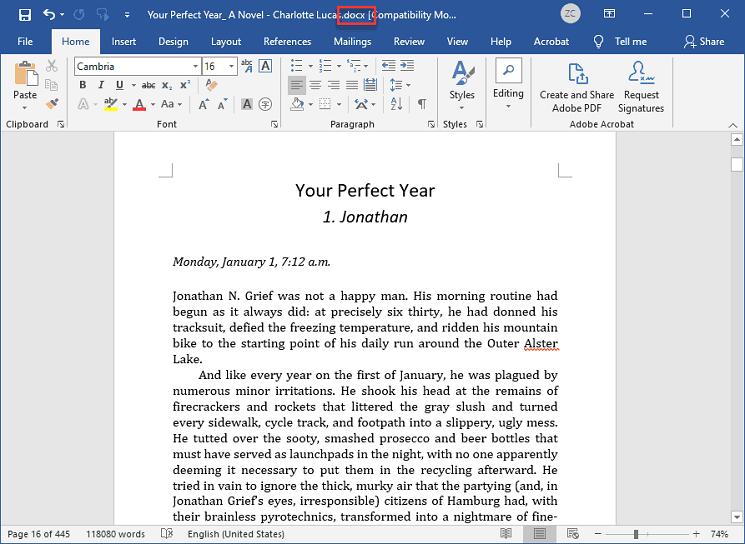Open the font size 16 dropdown
Screen dimensions: 745x544
click(231, 66)
